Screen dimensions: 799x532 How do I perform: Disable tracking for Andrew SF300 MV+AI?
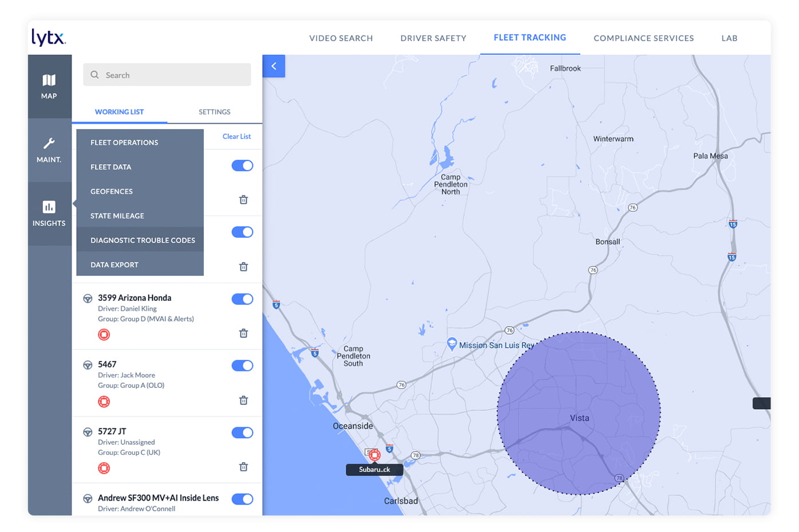242,499
